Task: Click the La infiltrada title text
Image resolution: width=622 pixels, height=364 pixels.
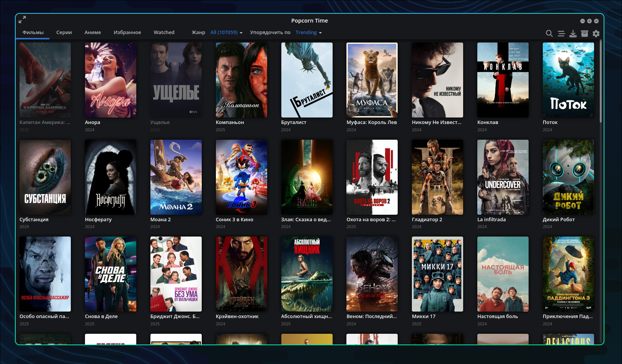Action: [491, 220]
